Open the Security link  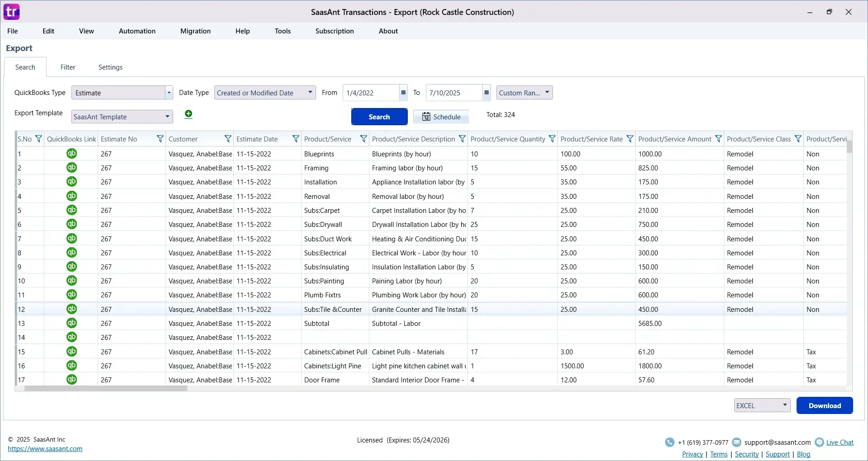tap(747, 454)
